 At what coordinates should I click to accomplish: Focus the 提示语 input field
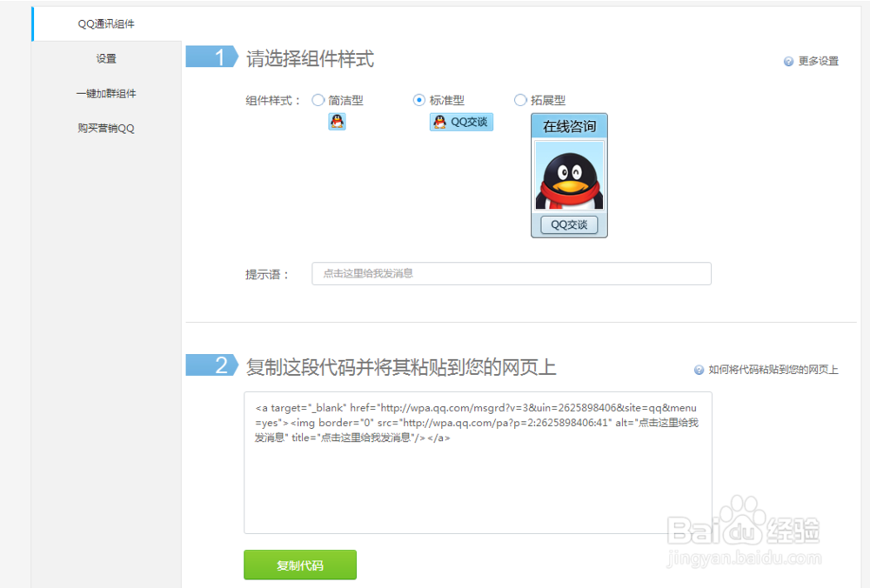[x=512, y=273]
